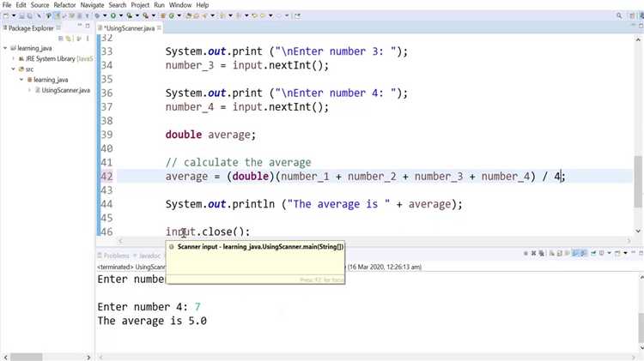
Task: Click the Save toolbar icon
Action: pyautogui.click(x=21, y=15)
